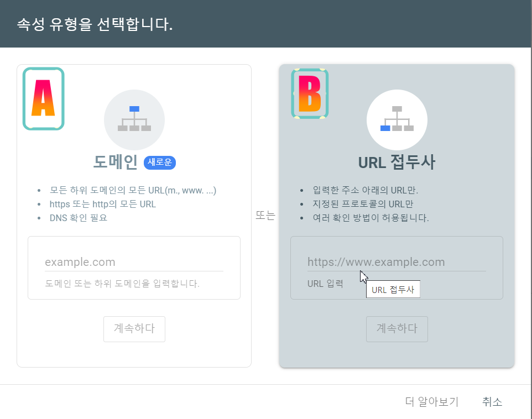Click the example.com domain input field
Image resolution: width=532 pixels, height=419 pixels.
coord(134,261)
